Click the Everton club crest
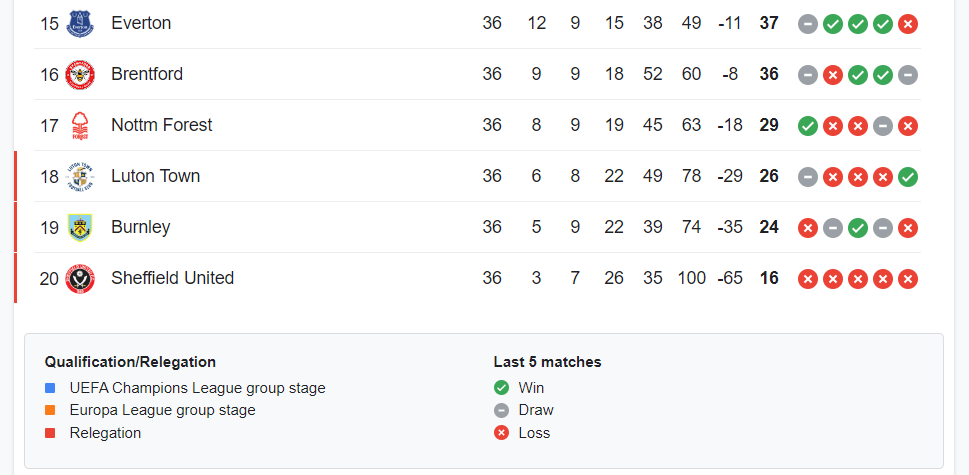 80,23
